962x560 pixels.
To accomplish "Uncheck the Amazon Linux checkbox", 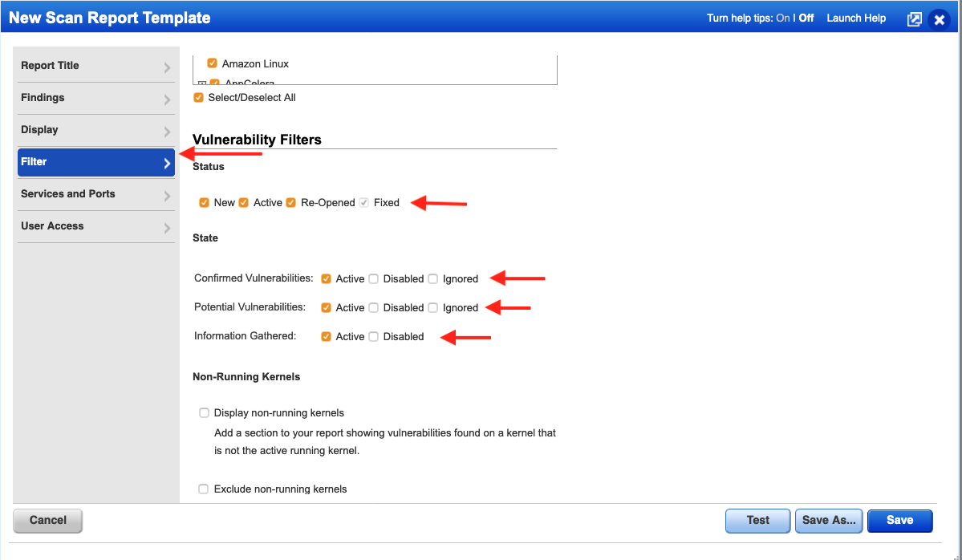I will pyautogui.click(x=213, y=63).
